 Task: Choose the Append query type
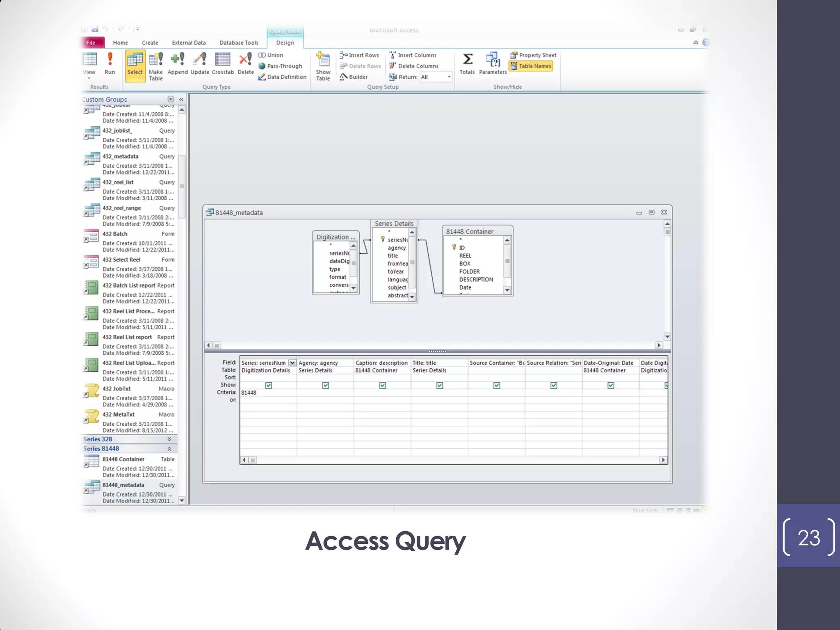[178, 64]
